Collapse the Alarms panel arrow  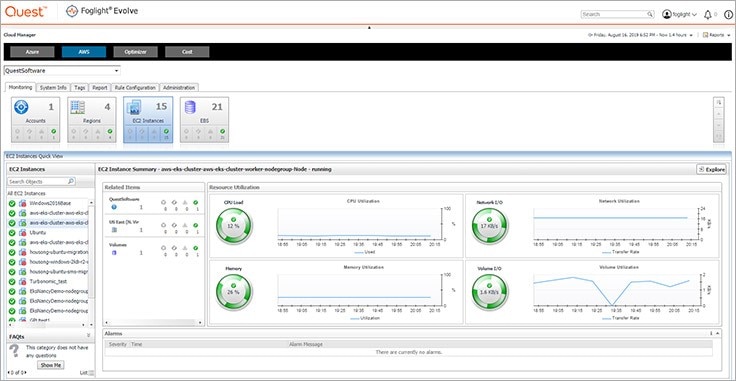pos(718,333)
